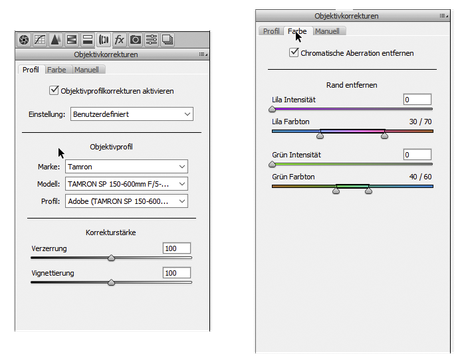Click the left handle of Lila Farbton slider

320,135
